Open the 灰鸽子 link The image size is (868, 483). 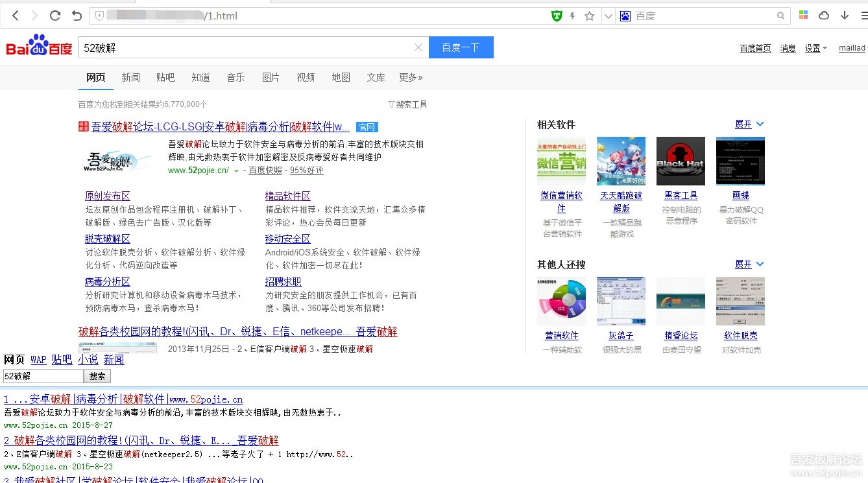621,336
